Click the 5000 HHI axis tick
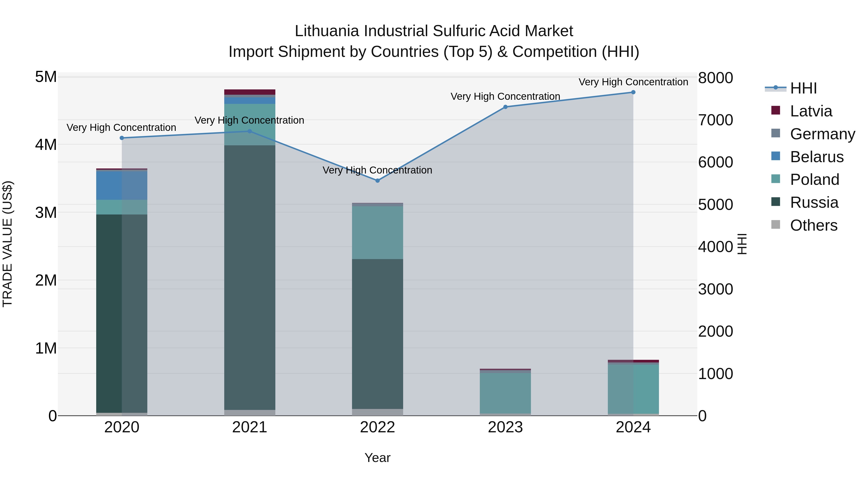This screenshot has width=868, height=488. [716, 205]
